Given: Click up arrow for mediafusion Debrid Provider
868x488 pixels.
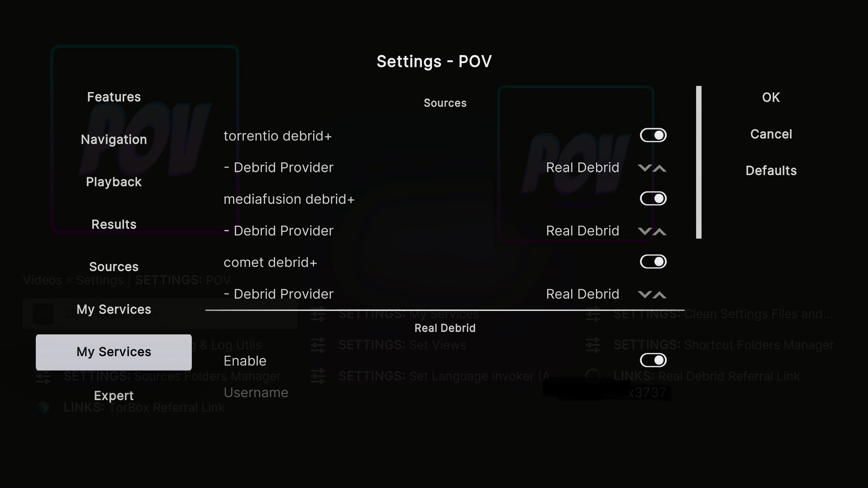Looking at the screenshot, I should [659, 231].
